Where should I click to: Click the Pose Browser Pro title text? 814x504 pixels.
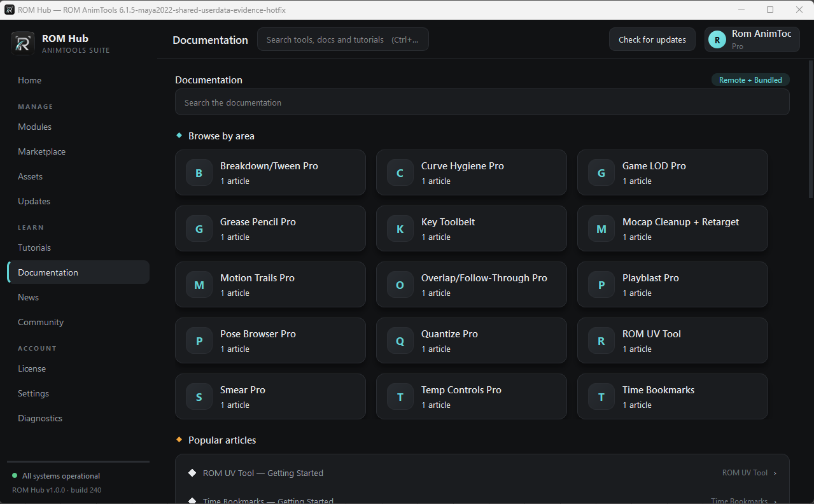pos(258,333)
